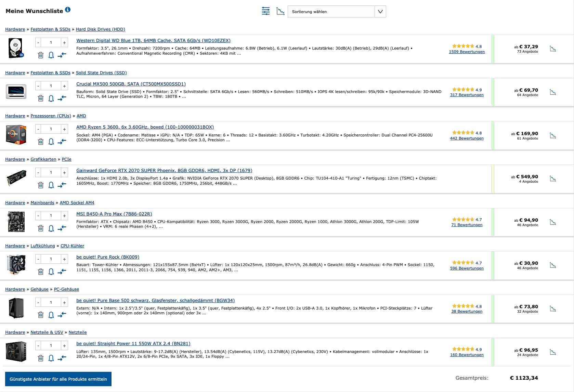Delete the Crucial MX500 item with trash icon
574x392 pixels.
(41, 98)
